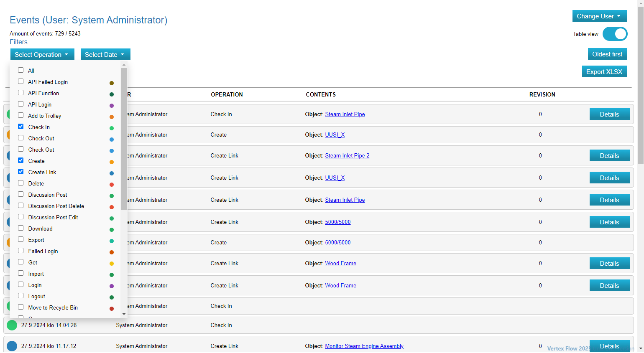Click blue status circle of 11.17.12 event
The image size is (644, 353).
[x=12, y=346]
